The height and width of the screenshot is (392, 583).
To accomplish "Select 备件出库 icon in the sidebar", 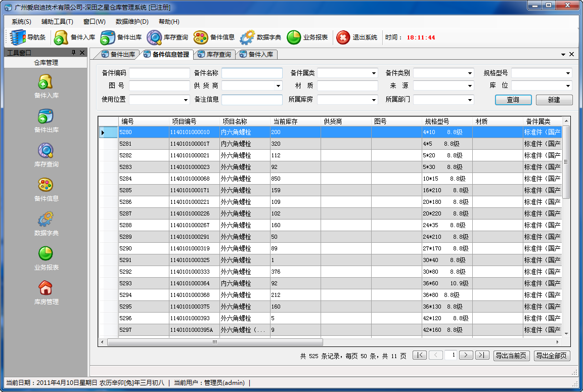I will [x=46, y=116].
